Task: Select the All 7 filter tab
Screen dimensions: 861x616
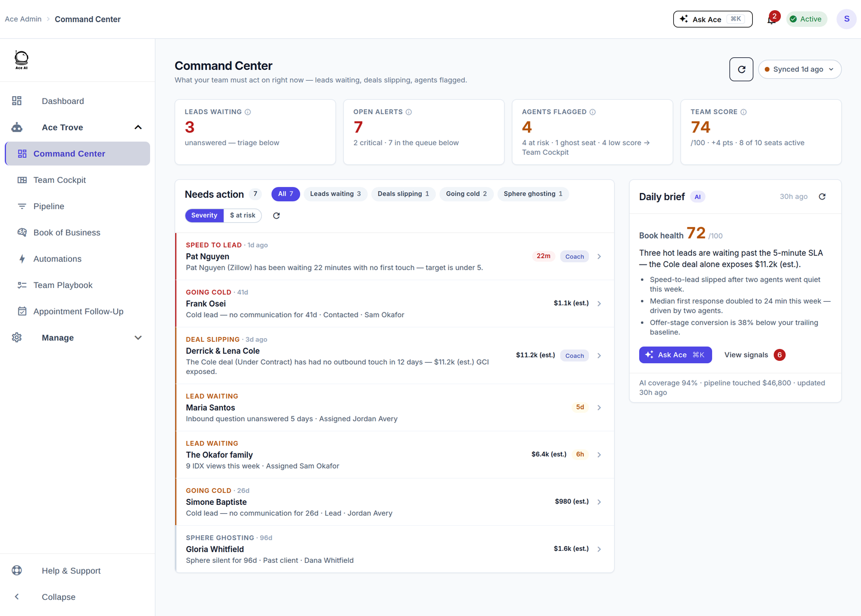Action: click(x=285, y=194)
